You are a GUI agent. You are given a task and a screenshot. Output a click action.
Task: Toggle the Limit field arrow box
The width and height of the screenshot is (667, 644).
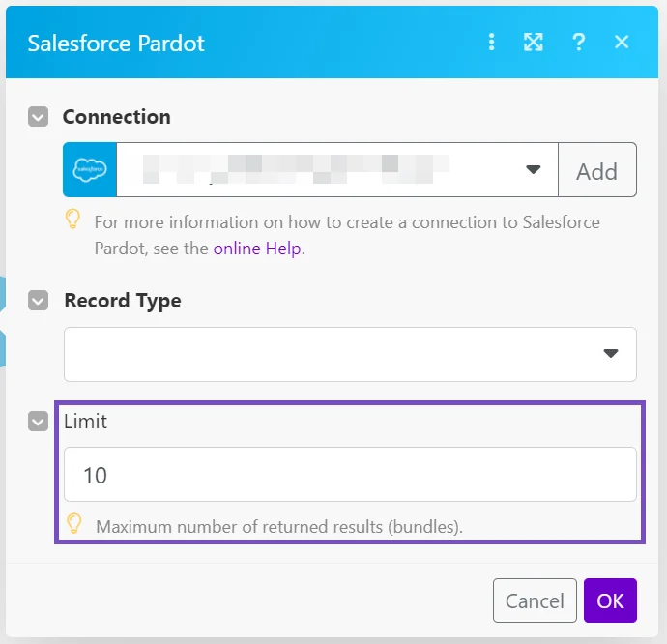click(x=39, y=422)
